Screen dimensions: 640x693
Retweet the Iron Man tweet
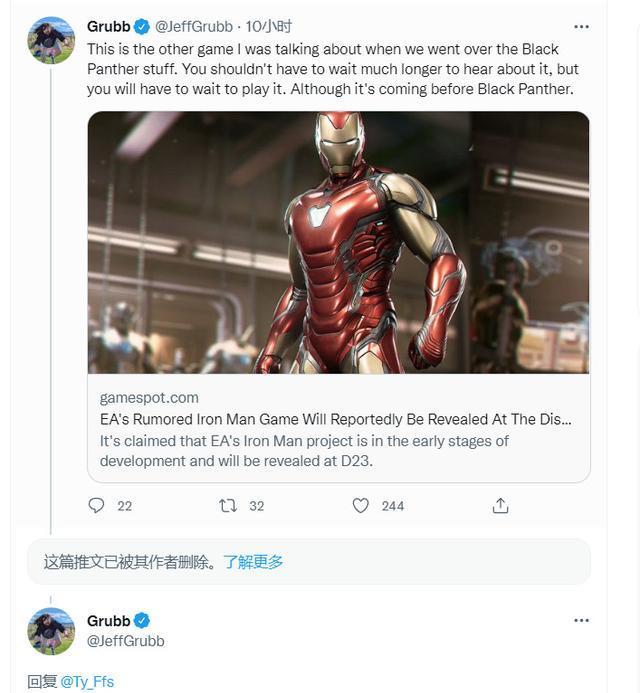pyautogui.click(x=228, y=505)
